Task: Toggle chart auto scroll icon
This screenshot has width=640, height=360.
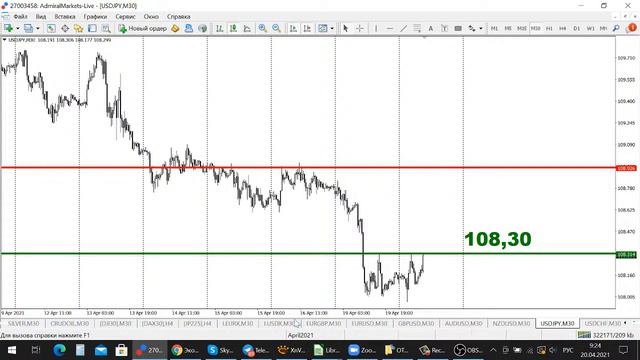Action: point(293,28)
